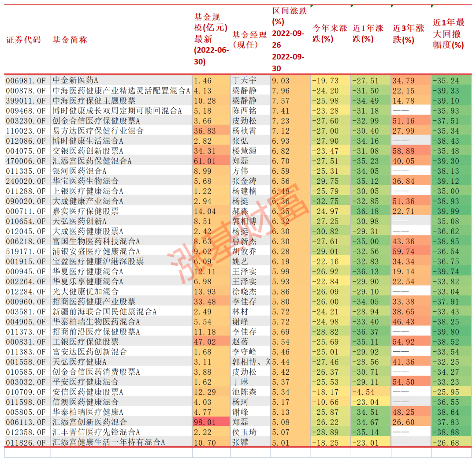The image size is (476, 462).
Task: Click the 基金经理(现任) header cell
Action: 249,40
